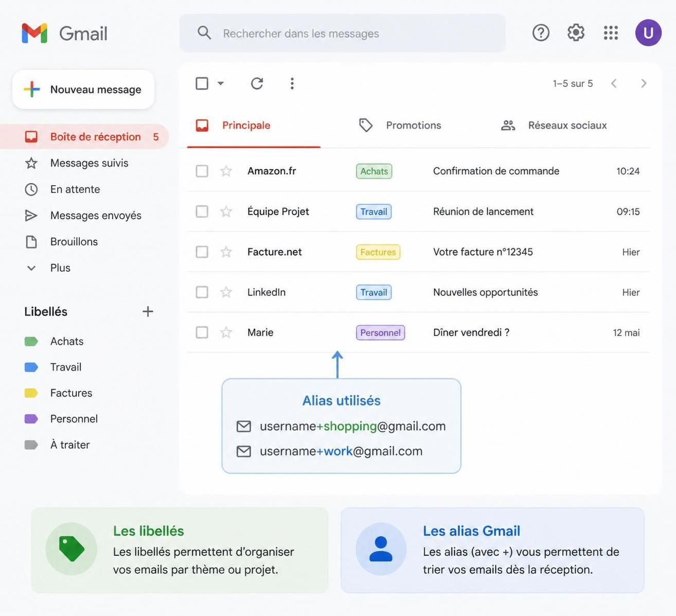The width and height of the screenshot is (676, 616).
Task: Click the Messages suivis star icon
Action: coord(31,163)
